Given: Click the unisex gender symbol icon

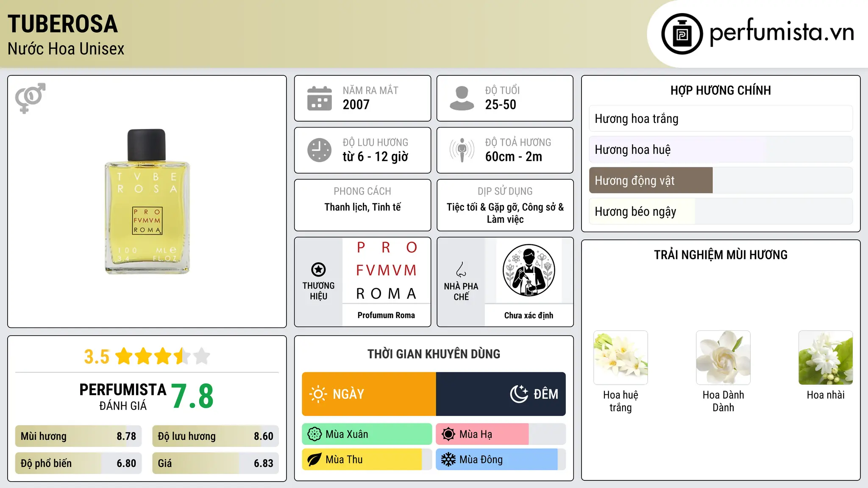Looking at the screenshot, I should [x=30, y=98].
